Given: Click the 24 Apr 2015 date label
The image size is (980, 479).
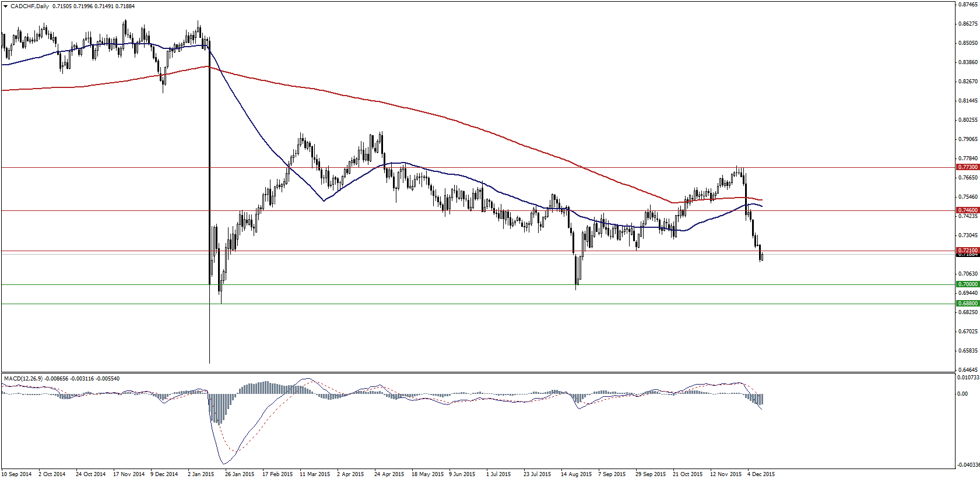Looking at the screenshot, I should [389, 474].
